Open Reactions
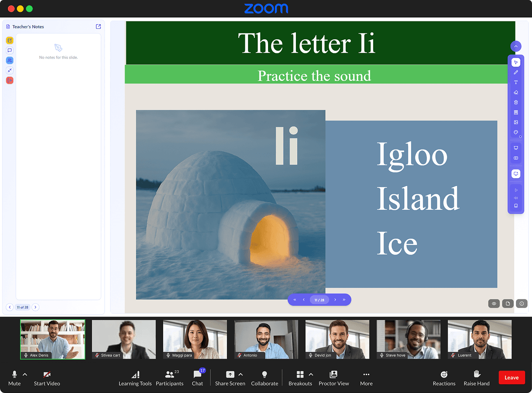Viewport: 532px width, 393px height. click(444, 378)
